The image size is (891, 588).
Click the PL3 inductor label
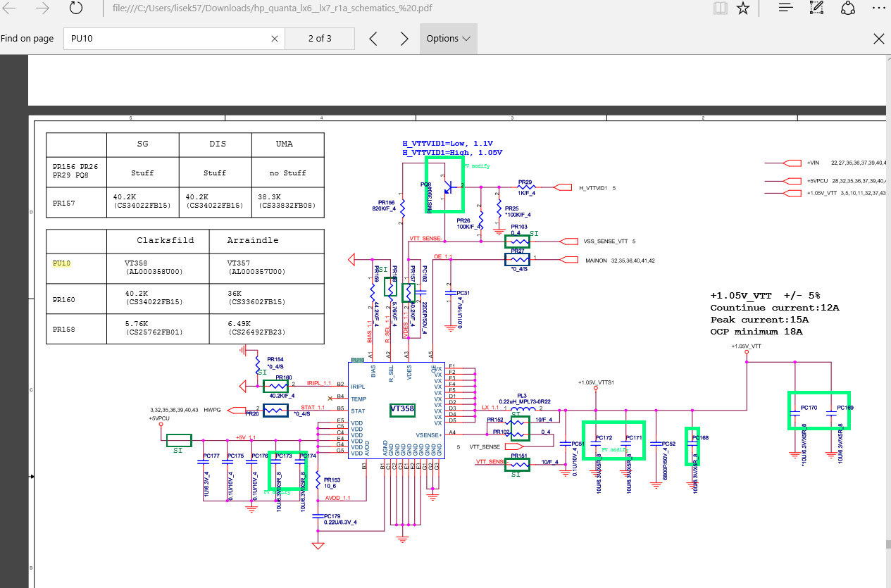[x=521, y=396]
